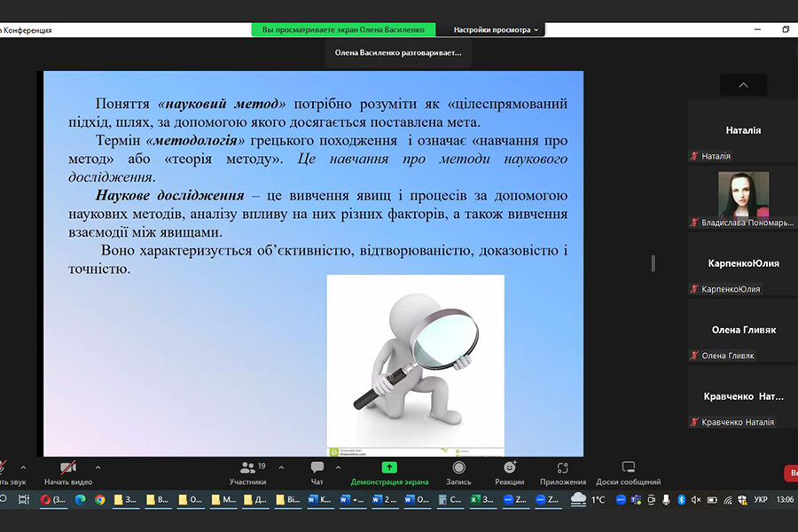Click the microphone tray icon

[666, 499]
